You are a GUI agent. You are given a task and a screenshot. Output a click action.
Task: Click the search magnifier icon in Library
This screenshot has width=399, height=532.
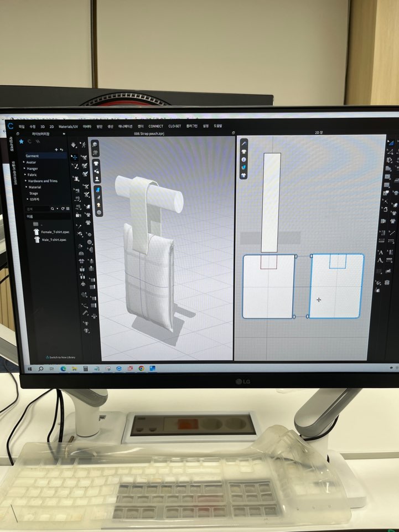coord(51,209)
